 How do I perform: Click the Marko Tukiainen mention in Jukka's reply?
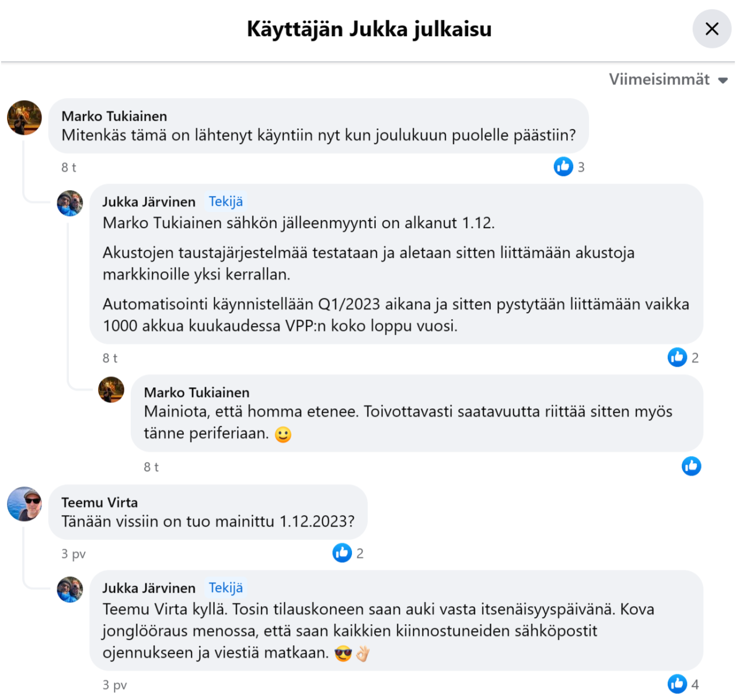[x=161, y=223]
